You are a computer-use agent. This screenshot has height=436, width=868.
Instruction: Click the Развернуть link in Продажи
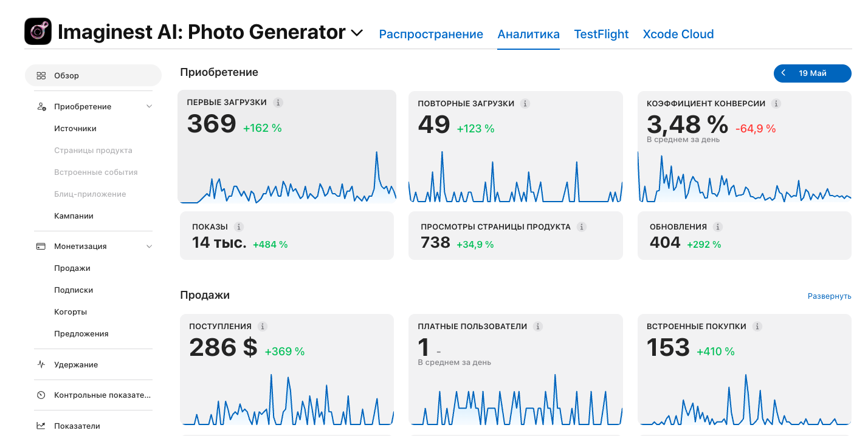click(x=829, y=296)
